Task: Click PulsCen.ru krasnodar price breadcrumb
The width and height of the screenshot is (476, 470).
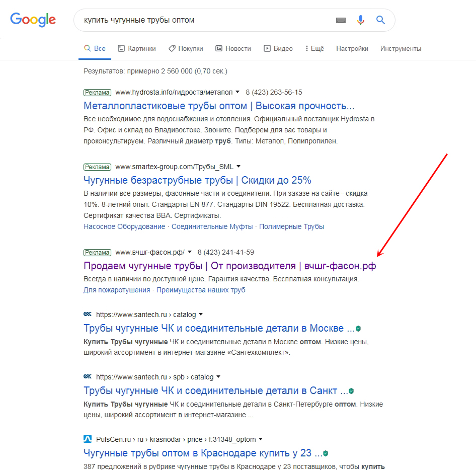Action: 176,439
